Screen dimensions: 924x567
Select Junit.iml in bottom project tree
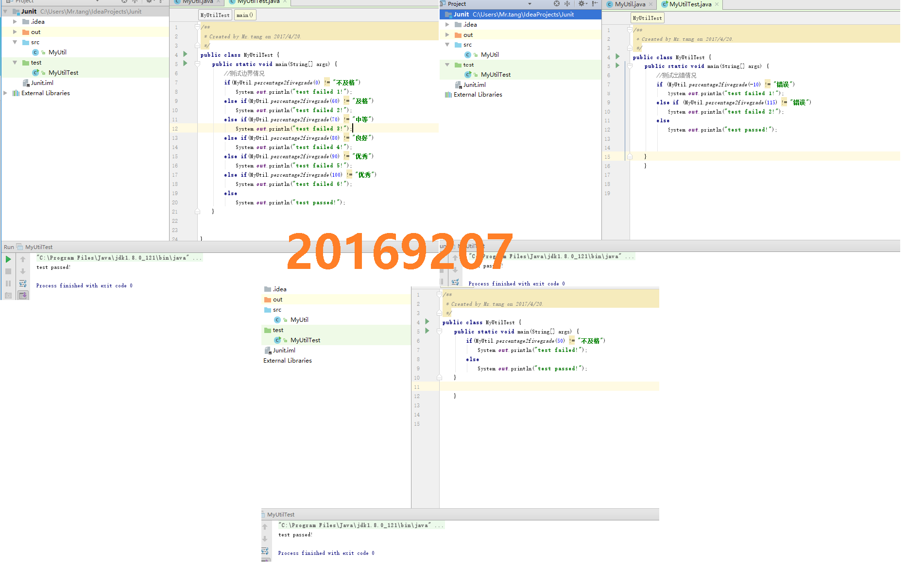pyautogui.click(x=284, y=350)
